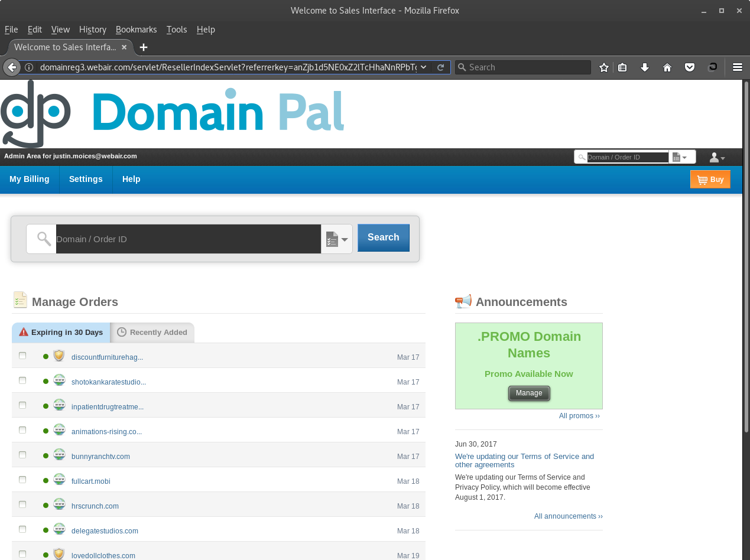The image size is (750, 560).
Task: Open Terms of Service update announcement link
Action: 524,460
